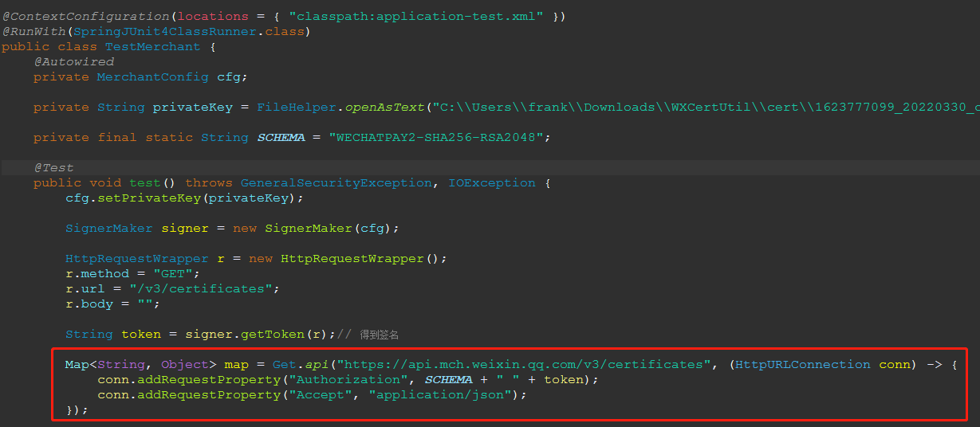
Task: Click the openAsText method call
Action: (x=384, y=108)
